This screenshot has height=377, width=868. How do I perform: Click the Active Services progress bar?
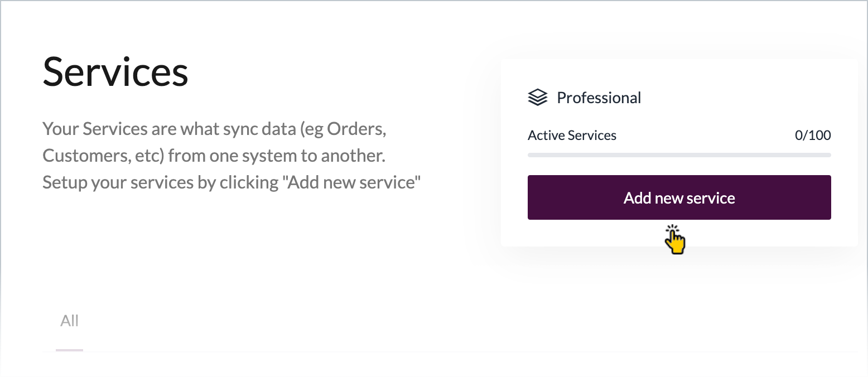point(679,155)
